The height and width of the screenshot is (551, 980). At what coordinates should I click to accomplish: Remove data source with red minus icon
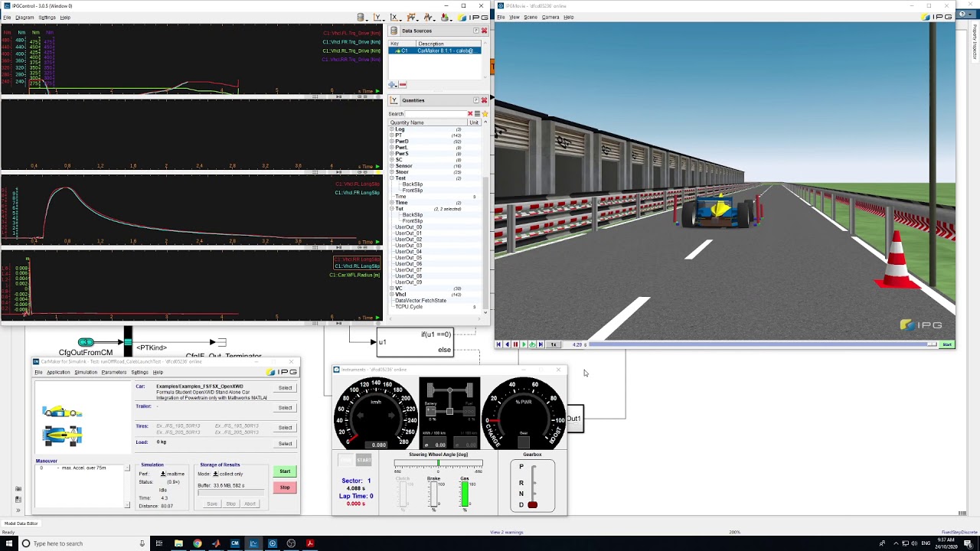pos(402,85)
